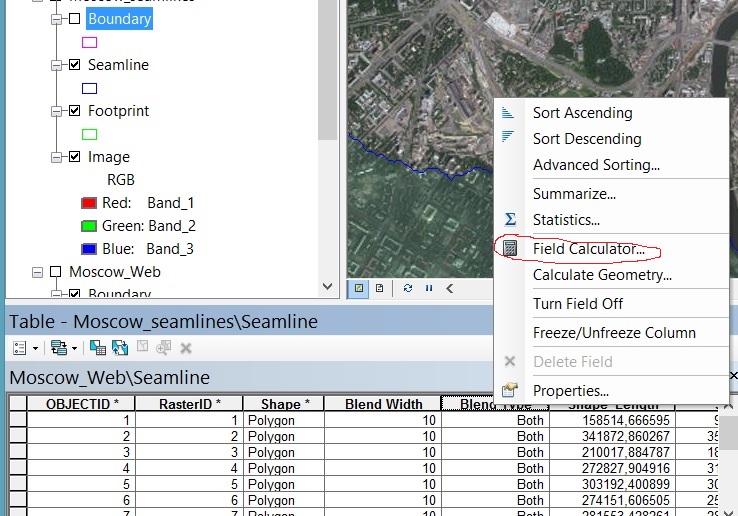Uncheck the Image layer checkbox

(74, 157)
